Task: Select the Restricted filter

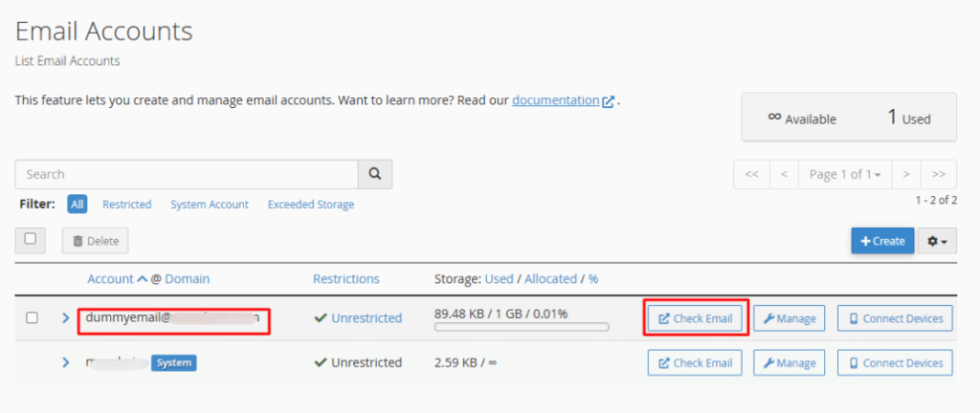Action: coord(126,205)
